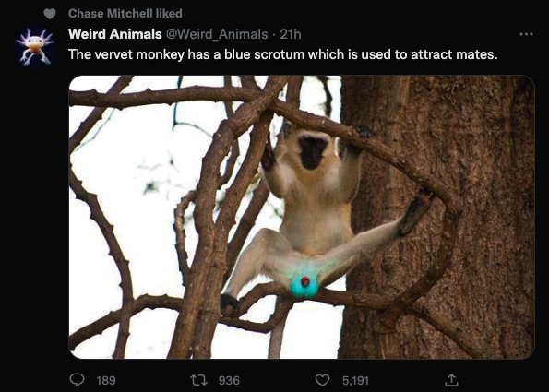Open the 21h timestamp link
This screenshot has width=549, height=392.
(x=291, y=34)
